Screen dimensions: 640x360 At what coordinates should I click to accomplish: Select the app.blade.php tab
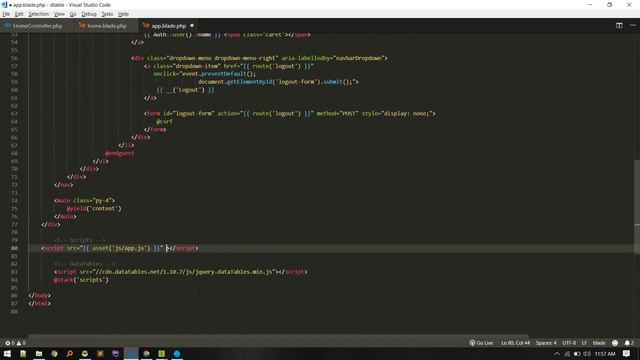168,26
